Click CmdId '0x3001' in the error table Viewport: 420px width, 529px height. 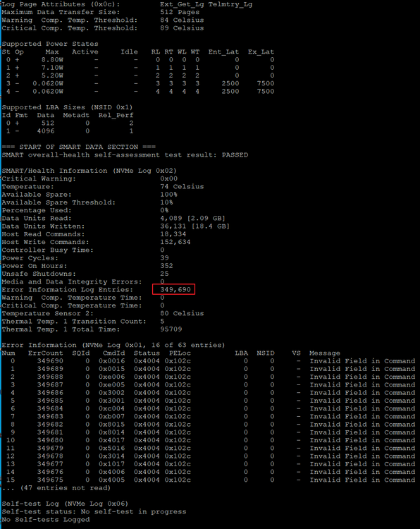(111, 401)
